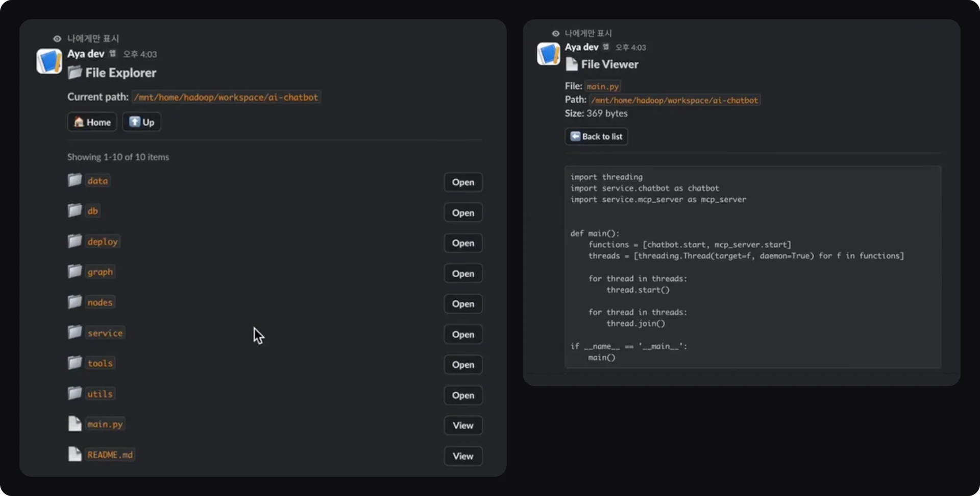
Task: Click the Aya dev sender name in File Viewer
Action: 581,47
